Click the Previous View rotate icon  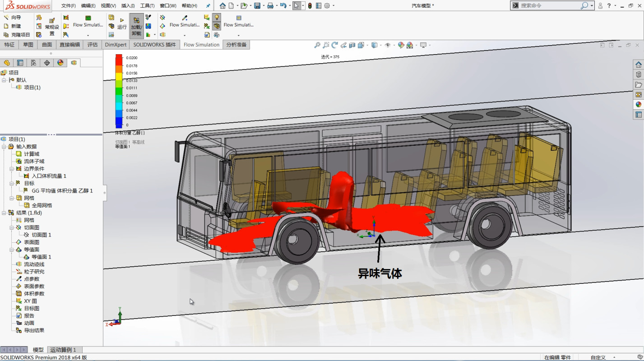pos(335,45)
